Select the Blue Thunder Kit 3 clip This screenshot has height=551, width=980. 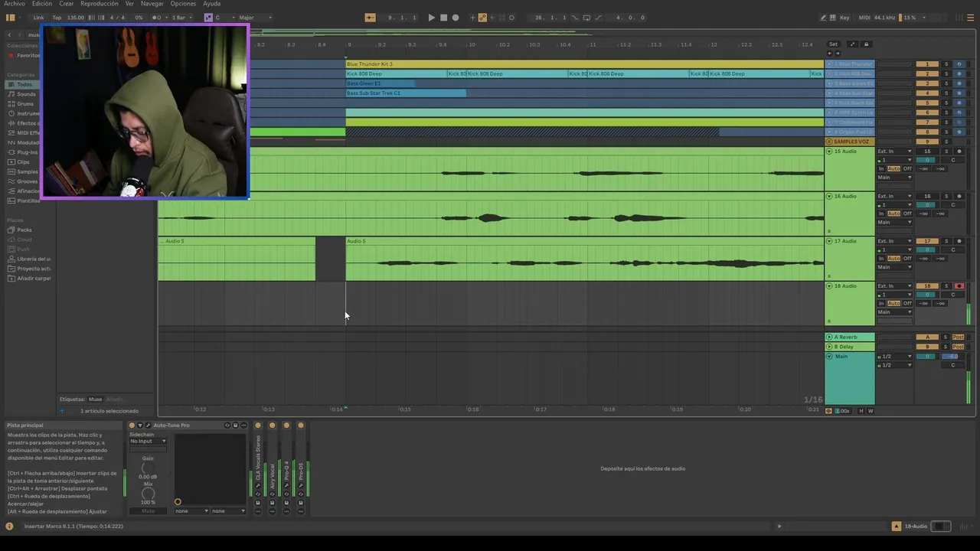(585, 64)
